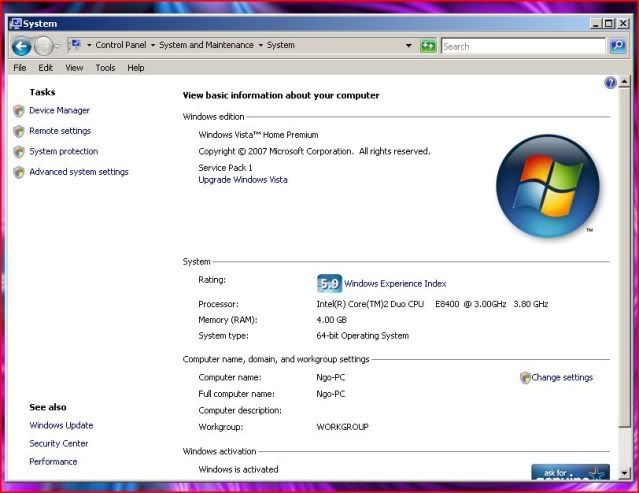Image resolution: width=639 pixels, height=493 pixels.
Task: Click the Windows Vista logo orb
Action: point(548,186)
